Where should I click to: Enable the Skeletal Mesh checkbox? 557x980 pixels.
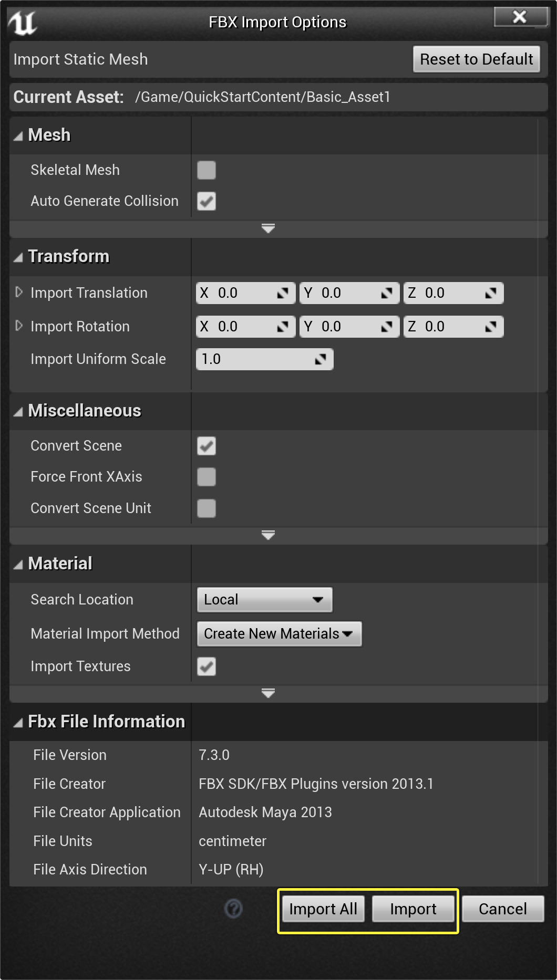point(207,170)
